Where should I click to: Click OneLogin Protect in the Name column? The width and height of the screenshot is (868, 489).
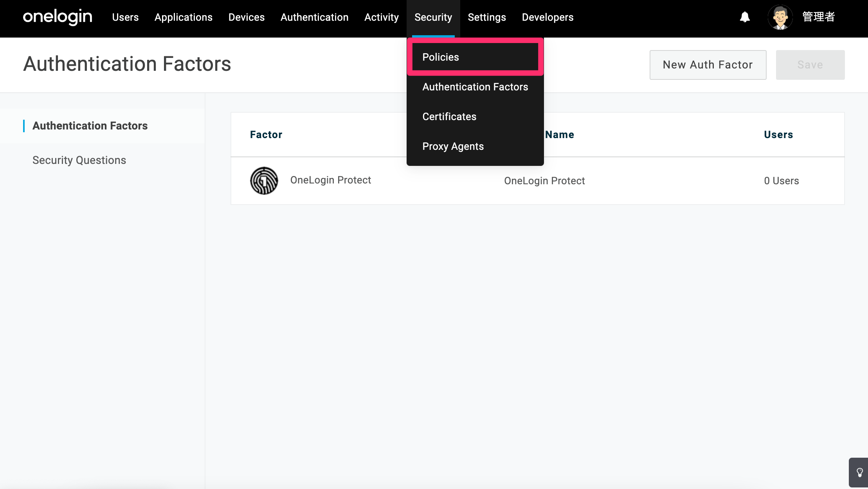[x=544, y=181]
